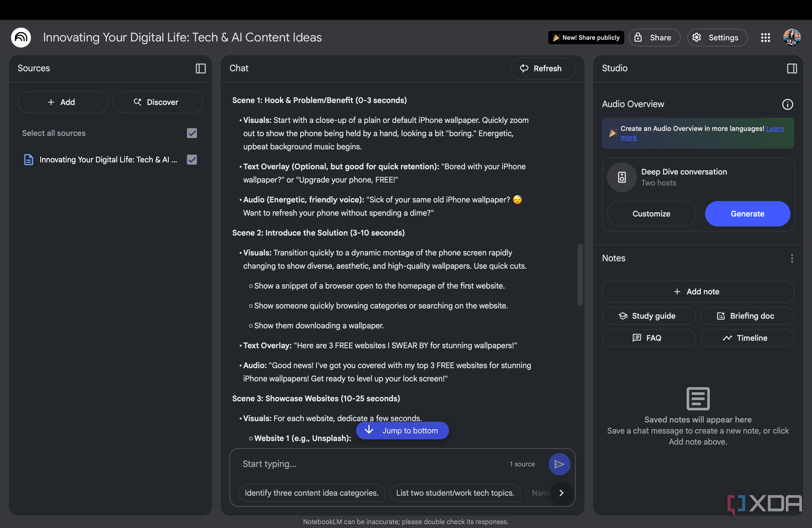Screen dimensions: 812x528
Task: Collapse the Sources panel icon
Action: point(201,68)
